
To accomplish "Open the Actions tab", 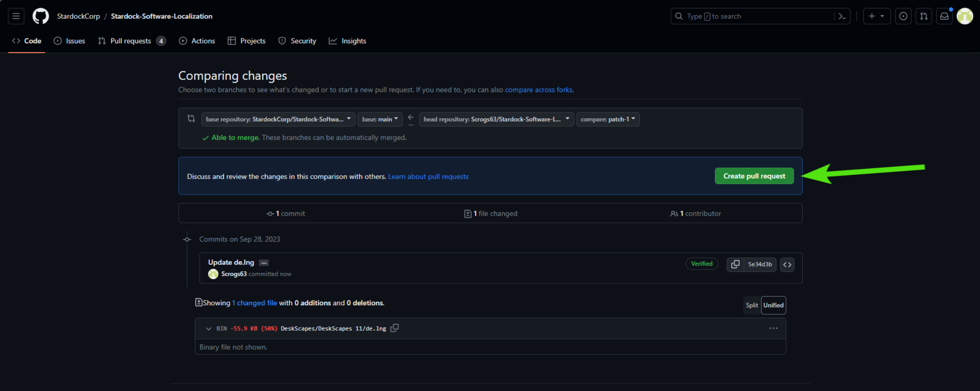I will click(x=197, y=41).
